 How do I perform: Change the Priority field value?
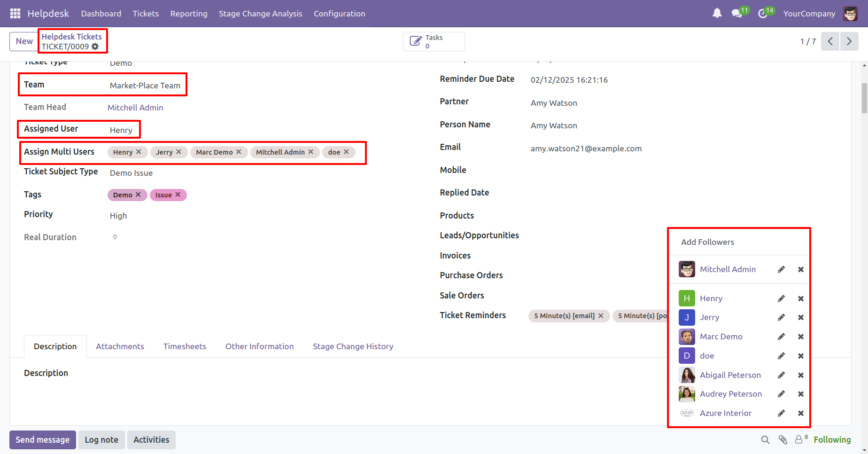coord(118,216)
